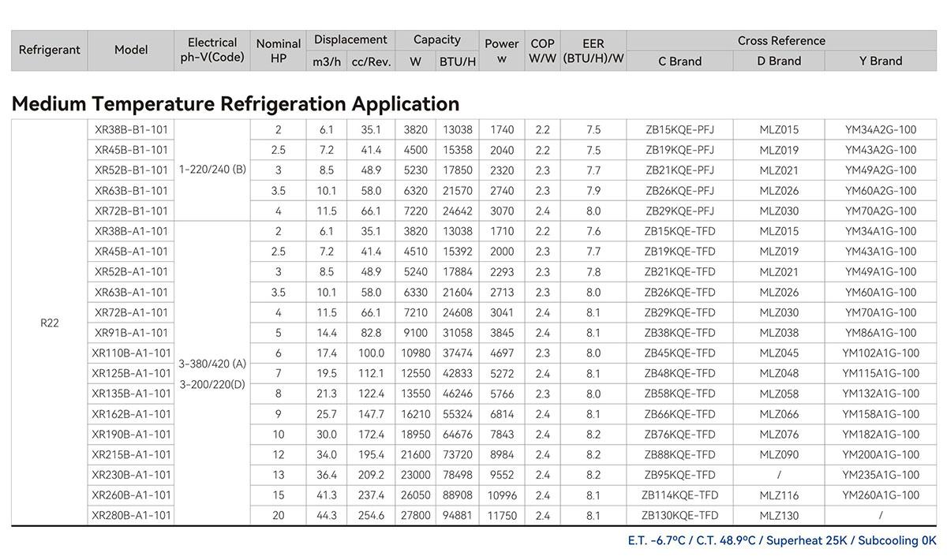Click the R22 refrigerant cell
The height and width of the screenshot is (560, 947).
[50, 323]
